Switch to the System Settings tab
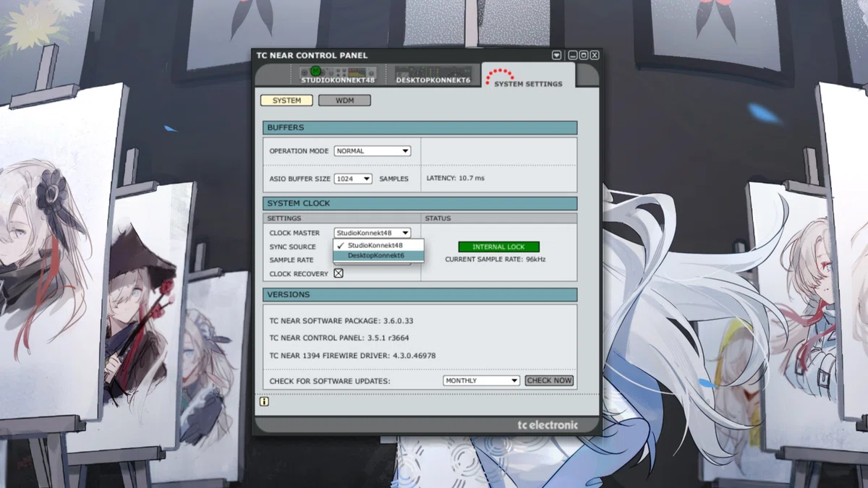The width and height of the screenshot is (868, 488). (528, 77)
